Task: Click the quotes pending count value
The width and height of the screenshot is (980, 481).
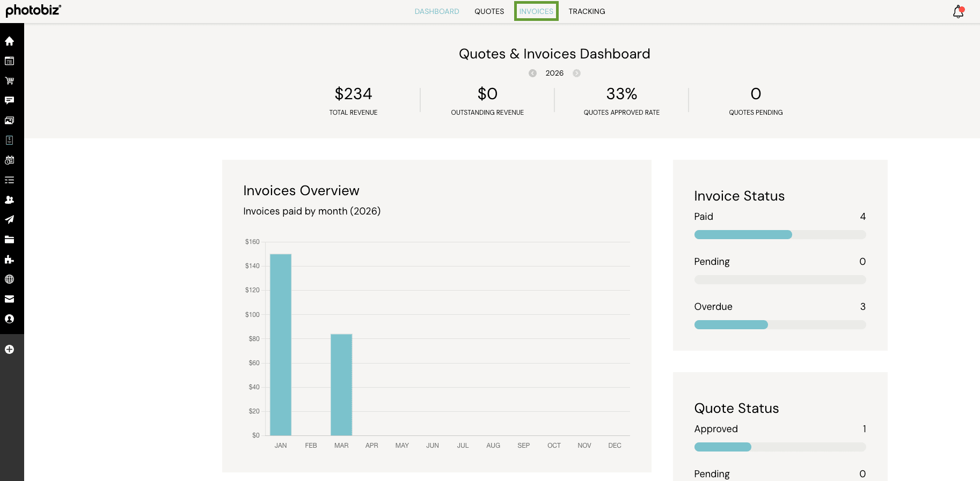Action: pyautogui.click(x=756, y=94)
